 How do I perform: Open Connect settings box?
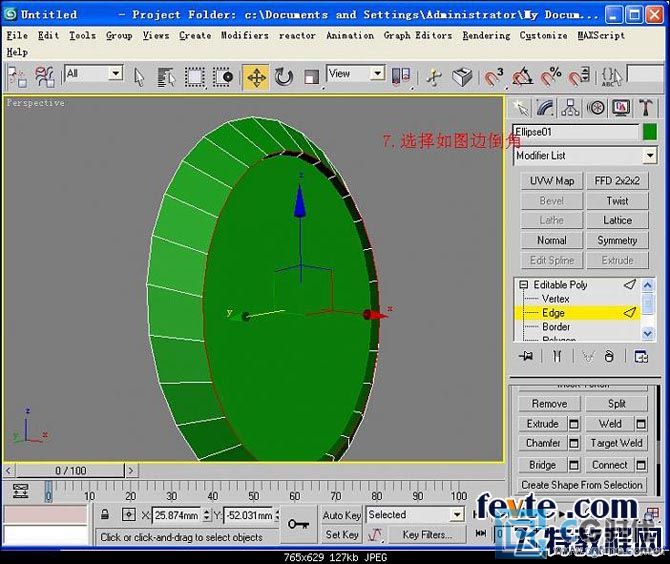(x=641, y=465)
